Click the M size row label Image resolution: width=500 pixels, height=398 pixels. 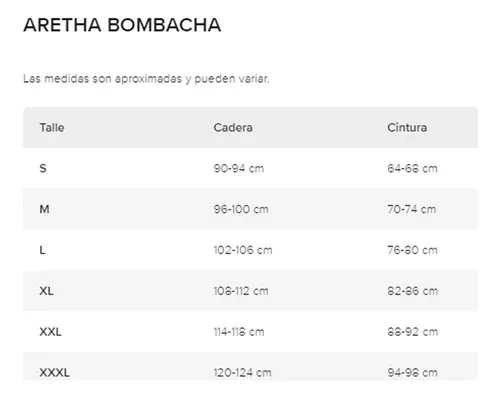point(44,209)
